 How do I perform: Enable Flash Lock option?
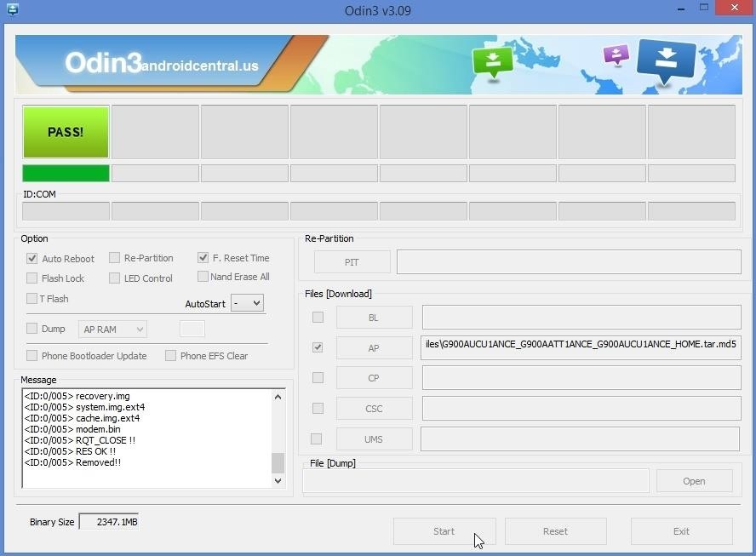tap(31, 278)
